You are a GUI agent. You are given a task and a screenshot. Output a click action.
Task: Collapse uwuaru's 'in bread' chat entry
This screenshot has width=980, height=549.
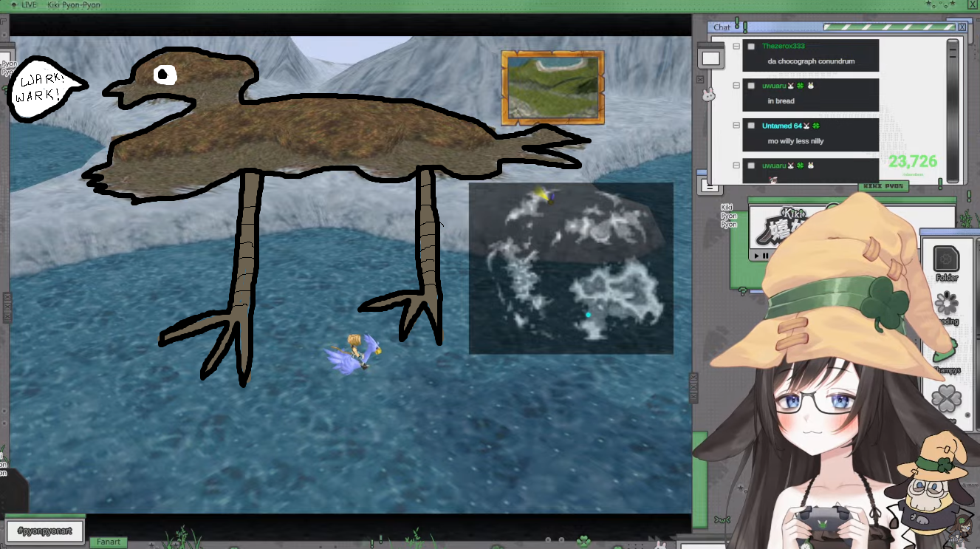(736, 86)
